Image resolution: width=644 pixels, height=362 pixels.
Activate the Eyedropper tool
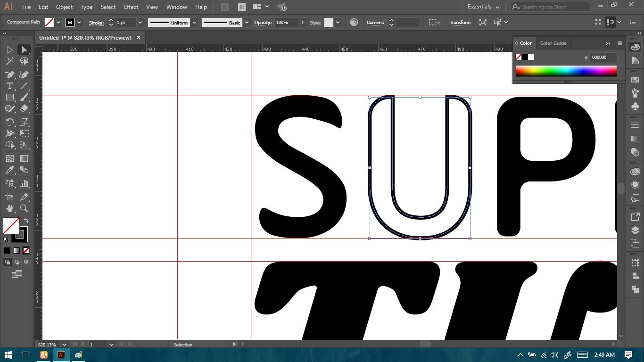pos(9,170)
